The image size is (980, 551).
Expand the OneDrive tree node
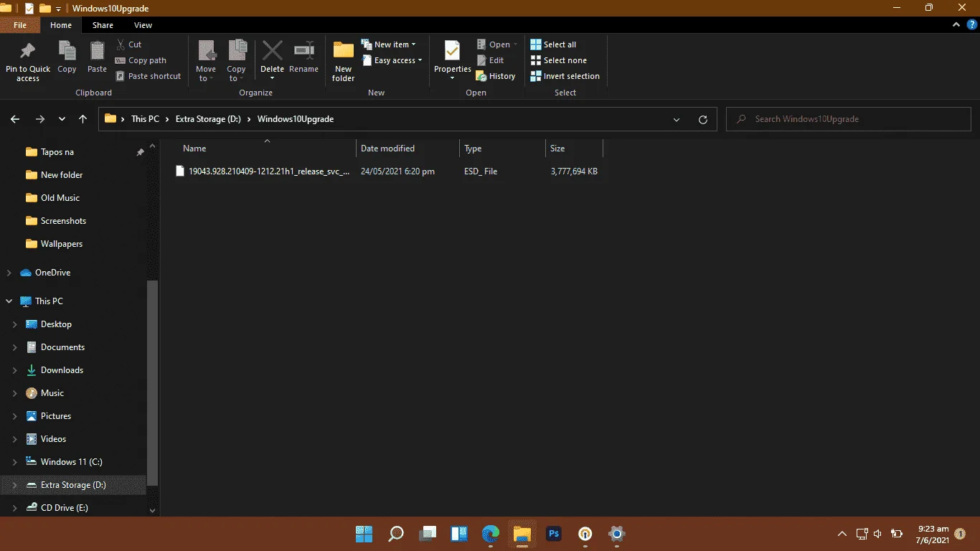pos(9,273)
